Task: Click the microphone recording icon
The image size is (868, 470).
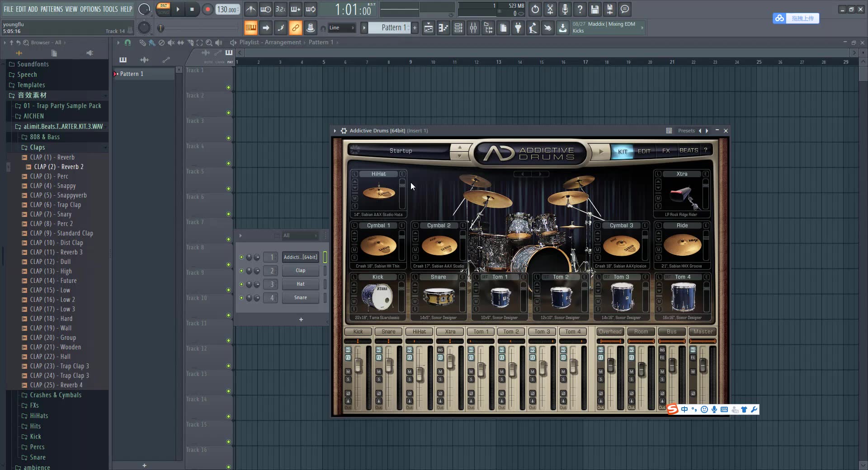Action: coord(565,9)
